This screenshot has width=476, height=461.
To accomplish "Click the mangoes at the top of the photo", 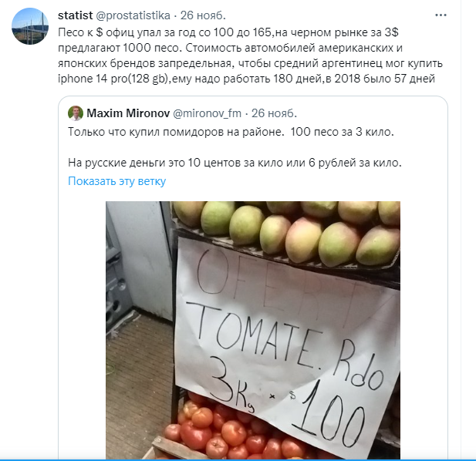I will point(287,230).
